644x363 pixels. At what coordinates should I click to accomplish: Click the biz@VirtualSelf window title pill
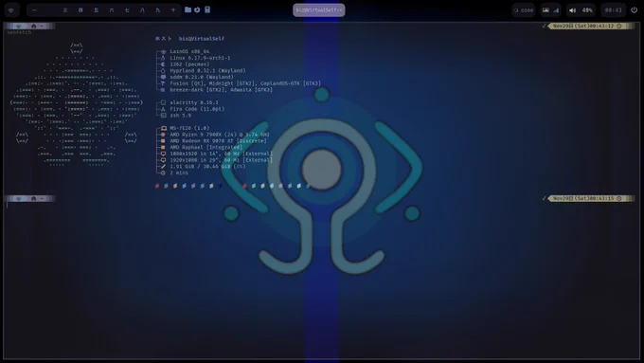pyautogui.click(x=319, y=9)
